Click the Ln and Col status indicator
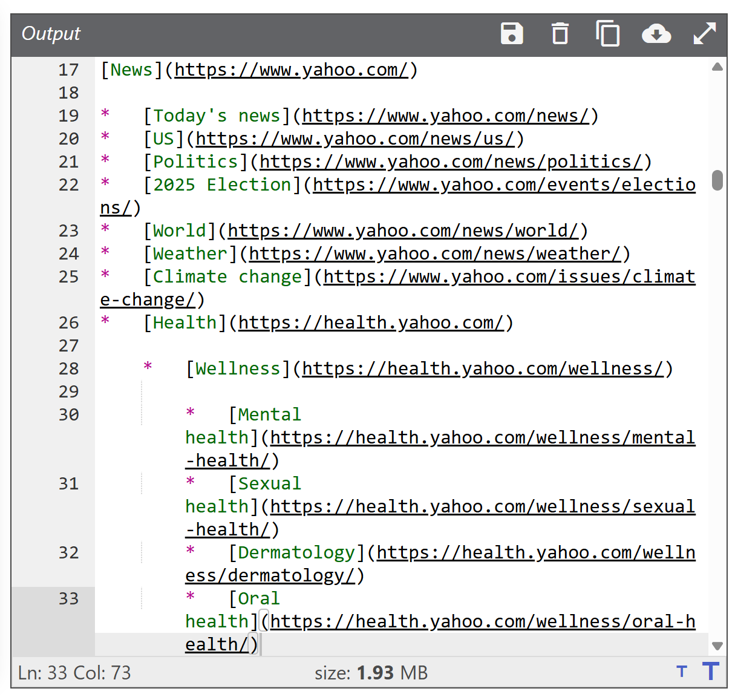Viewport: 735px width, 700px height. (73, 672)
